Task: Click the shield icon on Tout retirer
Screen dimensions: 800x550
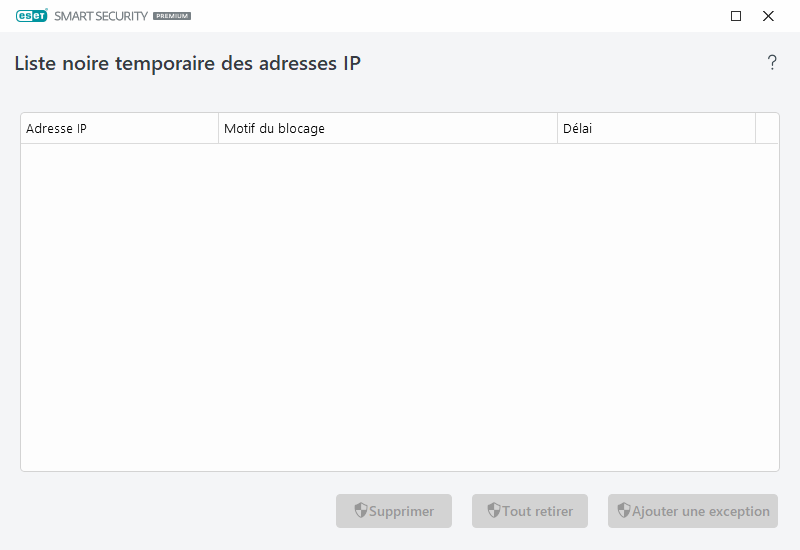Action: point(494,511)
